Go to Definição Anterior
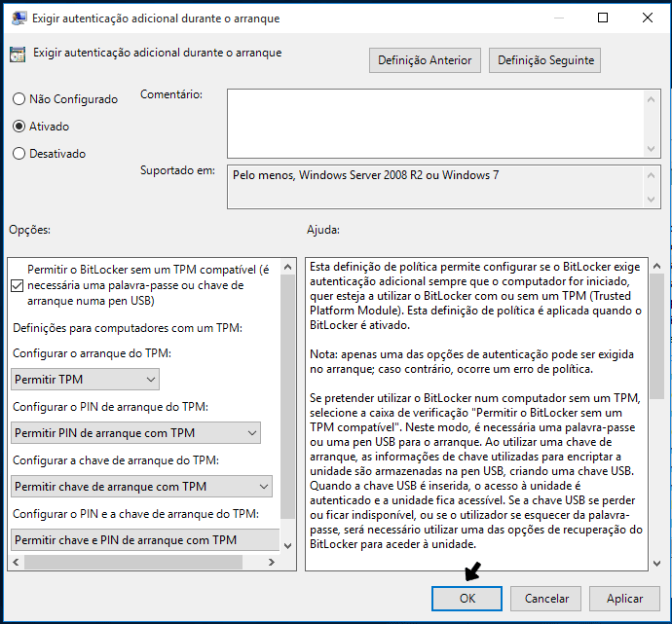The width and height of the screenshot is (672, 624). click(x=425, y=60)
